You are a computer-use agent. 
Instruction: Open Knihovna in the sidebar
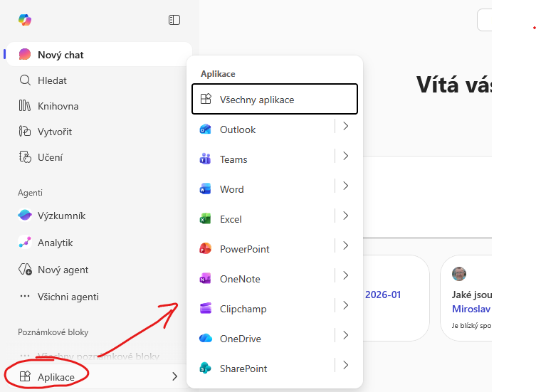click(x=57, y=106)
